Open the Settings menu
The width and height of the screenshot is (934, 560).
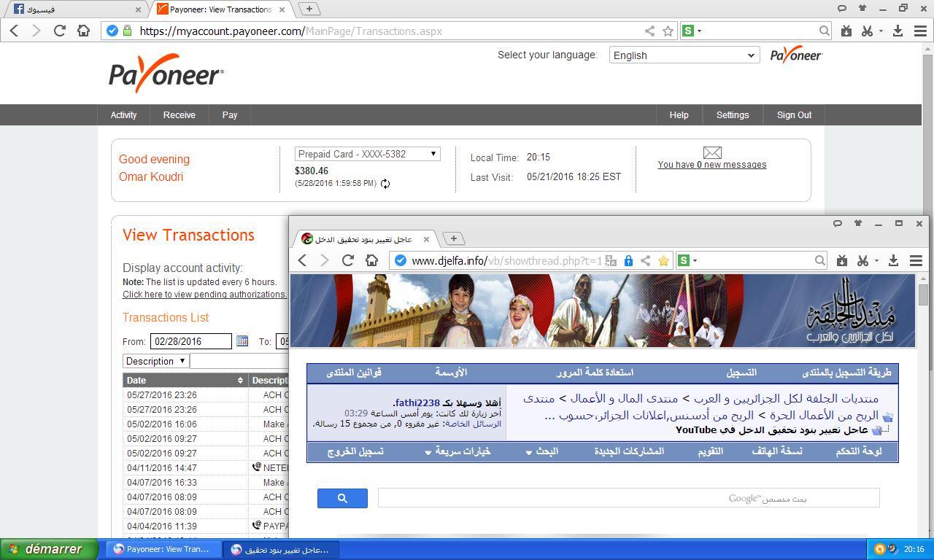pyautogui.click(x=732, y=114)
